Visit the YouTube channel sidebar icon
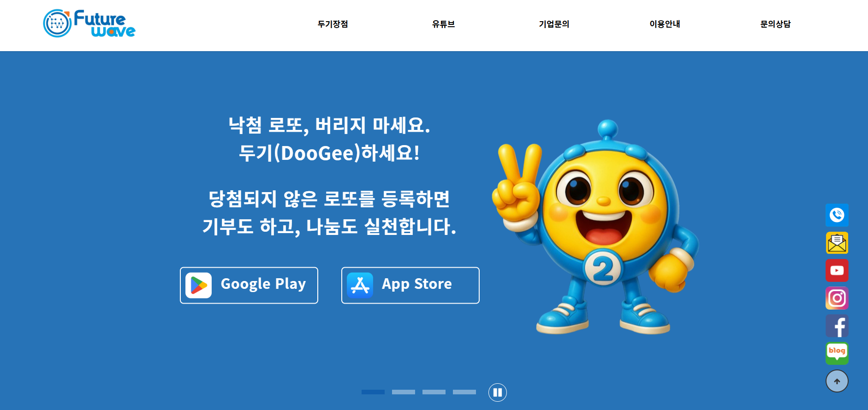This screenshot has height=410, width=868. pyautogui.click(x=837, y=270)
